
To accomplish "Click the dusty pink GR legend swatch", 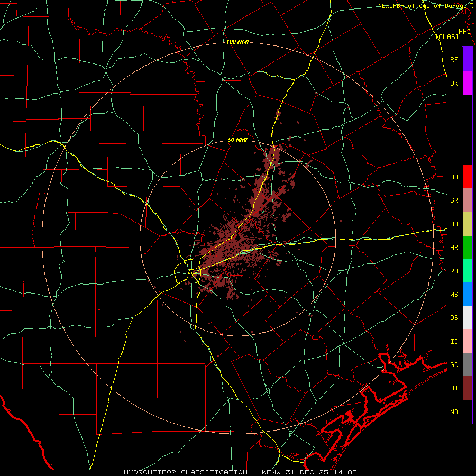I will click(467, 200).
